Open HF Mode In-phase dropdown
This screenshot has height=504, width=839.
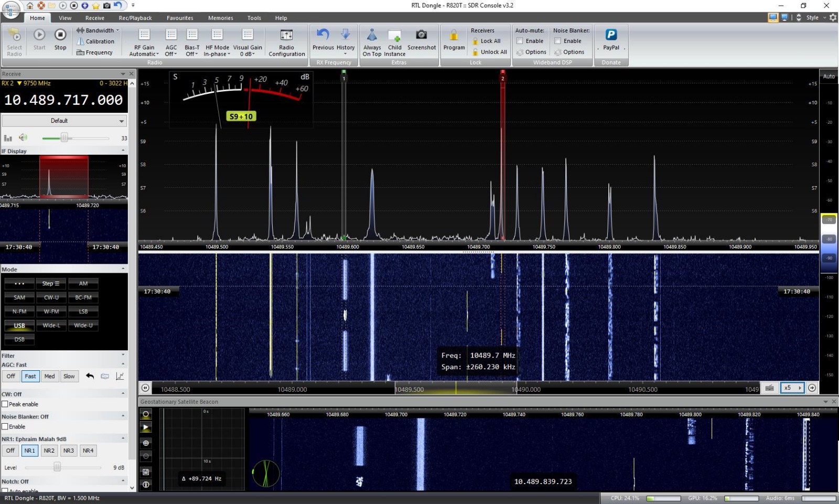click(217, 42)
